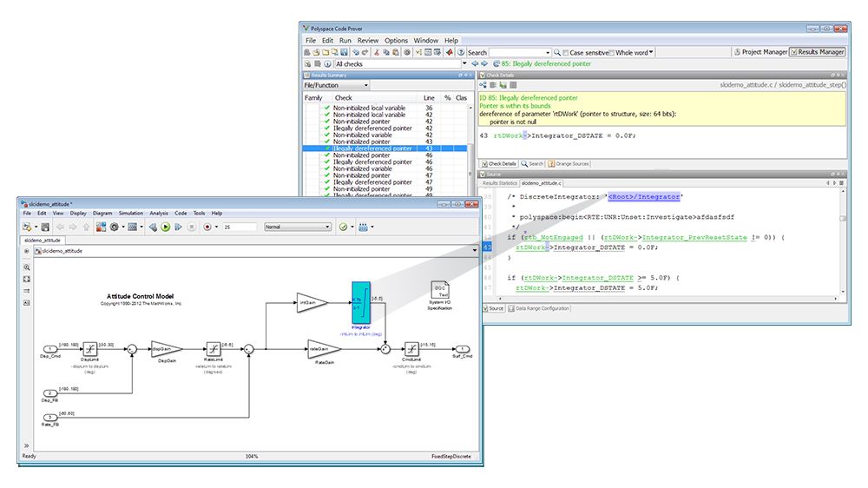Expand the All checks filter dropdown
Screen dimensions: 868x488
[464, 63]
